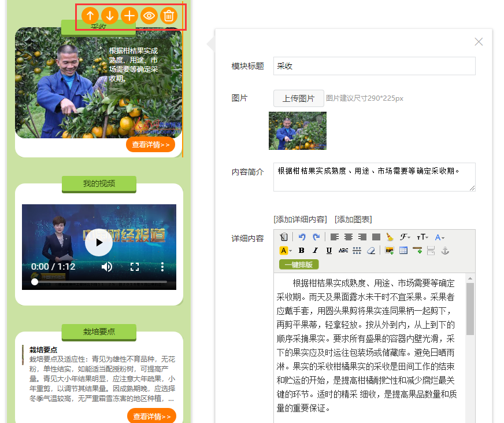The image size is (504, 423).
Task: Click the 上传图片 upload button
Action: (298, 98)
